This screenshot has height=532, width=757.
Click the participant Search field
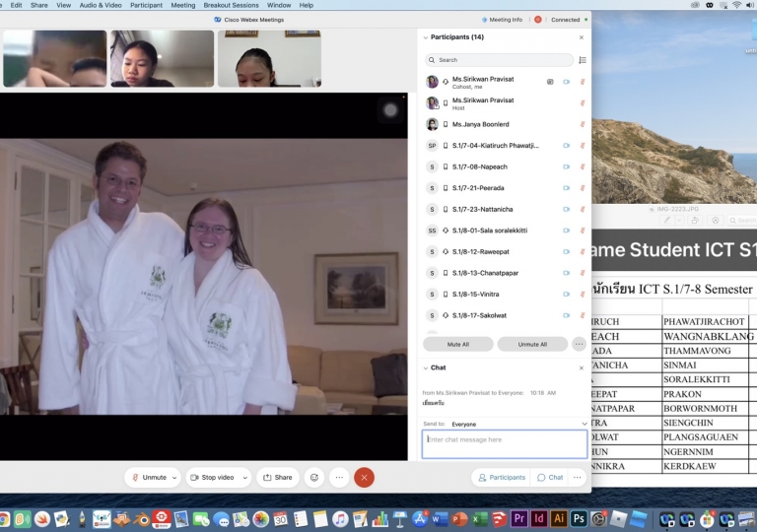[x=499, y=60]
